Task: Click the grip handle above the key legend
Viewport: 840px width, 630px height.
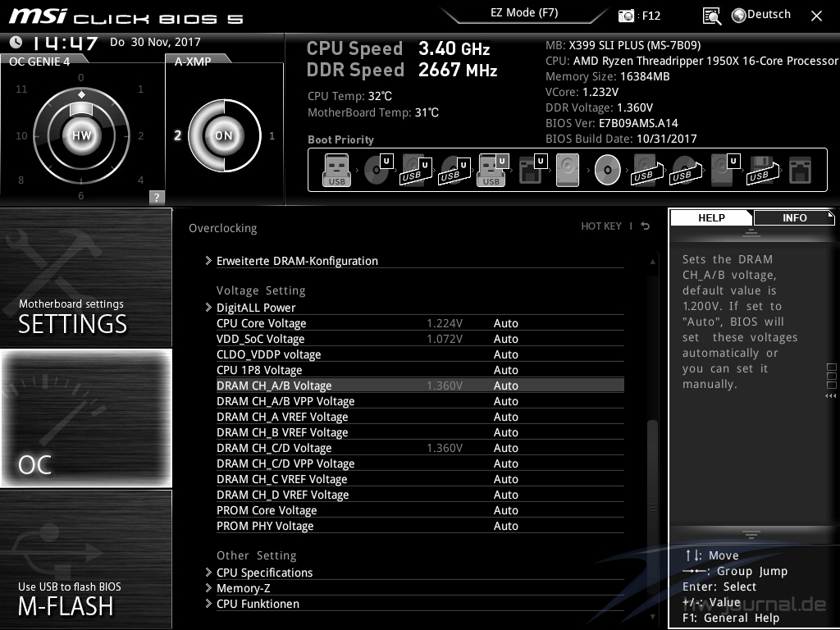Action: pyautogui.click(x=751, y=534)
